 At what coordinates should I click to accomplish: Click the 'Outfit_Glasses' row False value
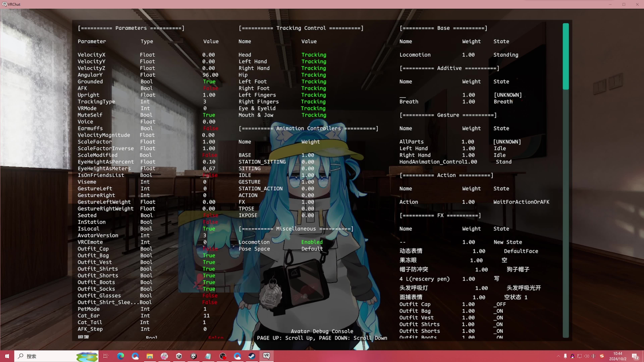click(x=210, y=295)
